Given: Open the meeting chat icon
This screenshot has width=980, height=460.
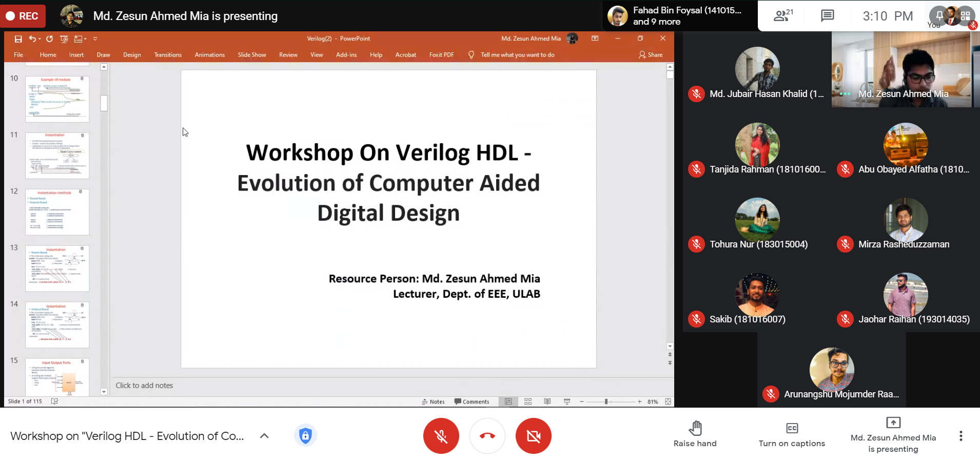Looking at the screenshot, I should tap(827, 16).
